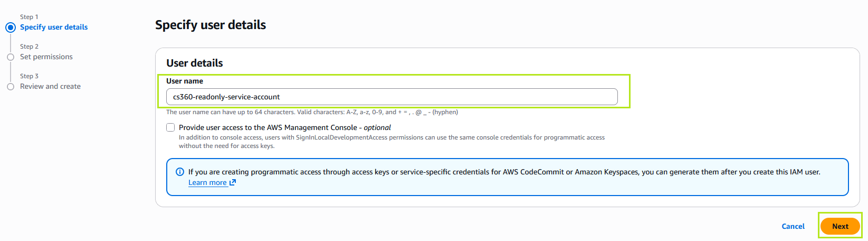The height and width of the screenshot is (241, 868).
Task: Click the 'Specify user details' page heading
Action: click(211, 25)
